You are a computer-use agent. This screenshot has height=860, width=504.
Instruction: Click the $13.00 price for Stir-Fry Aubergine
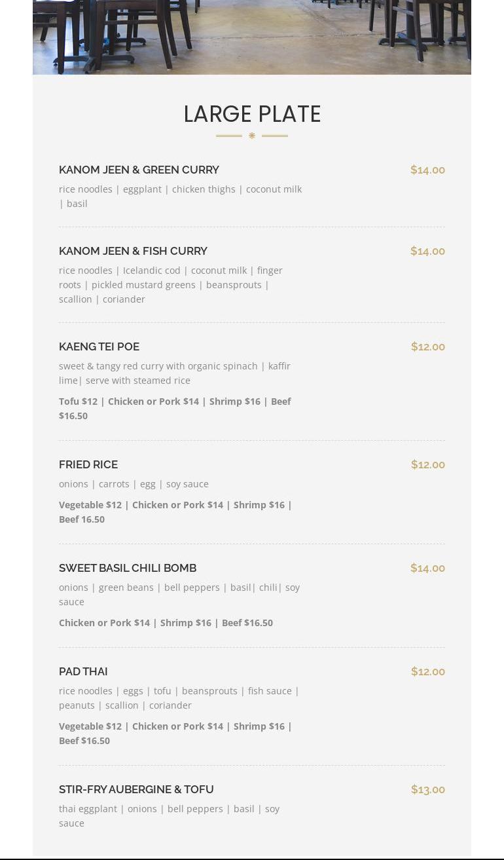tap(427, 789)
